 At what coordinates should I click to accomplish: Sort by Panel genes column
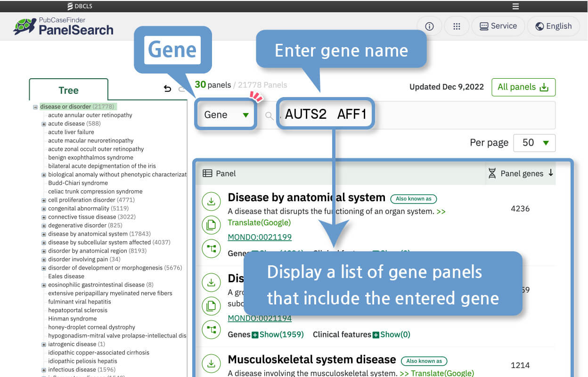pyautogui.click(x=521, y=173)
